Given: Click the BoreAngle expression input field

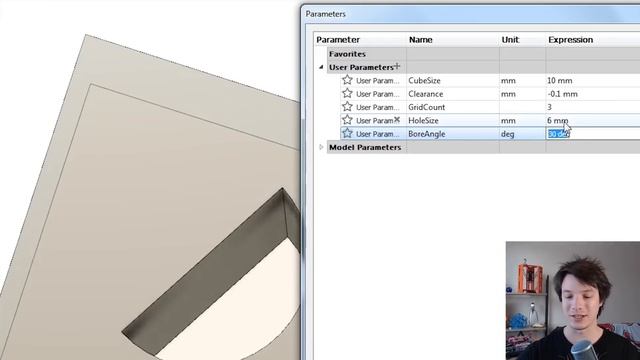Looking at the screenshot, I should (x=593, y=134).
